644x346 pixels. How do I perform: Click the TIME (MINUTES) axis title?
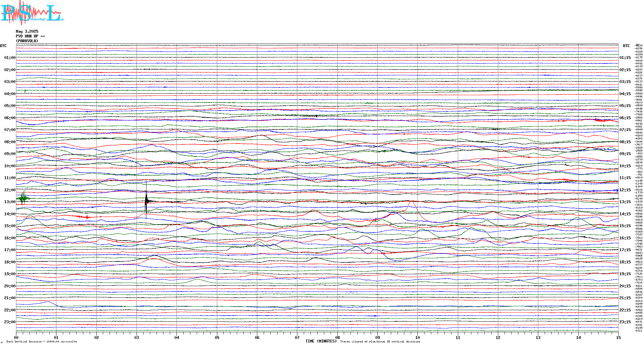(x=321, y=341)
